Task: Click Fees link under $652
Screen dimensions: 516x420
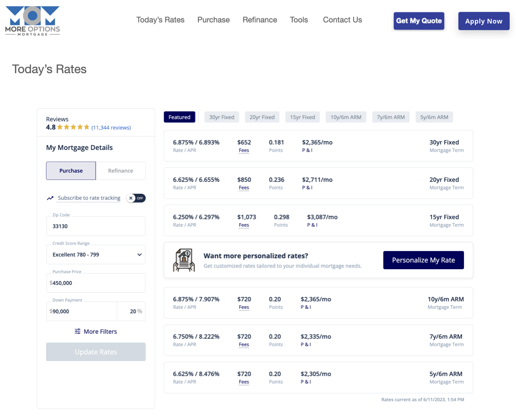Action: [244, 150]
